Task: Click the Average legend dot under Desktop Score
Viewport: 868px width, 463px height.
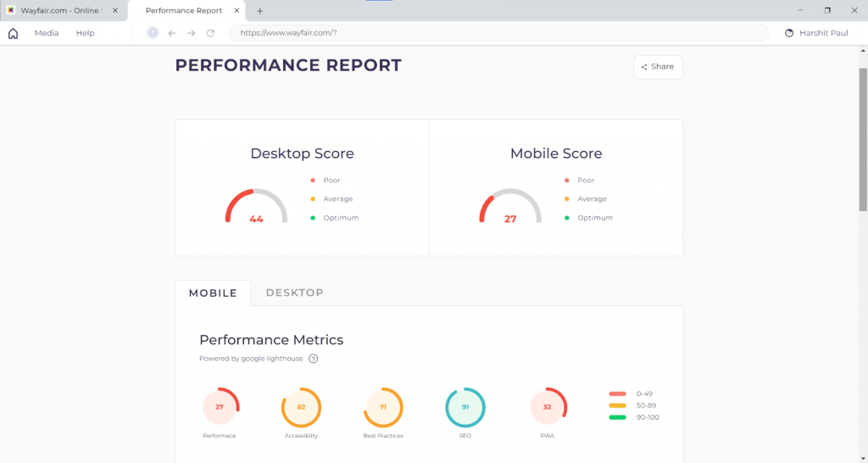Action: (x=313, y=198)
